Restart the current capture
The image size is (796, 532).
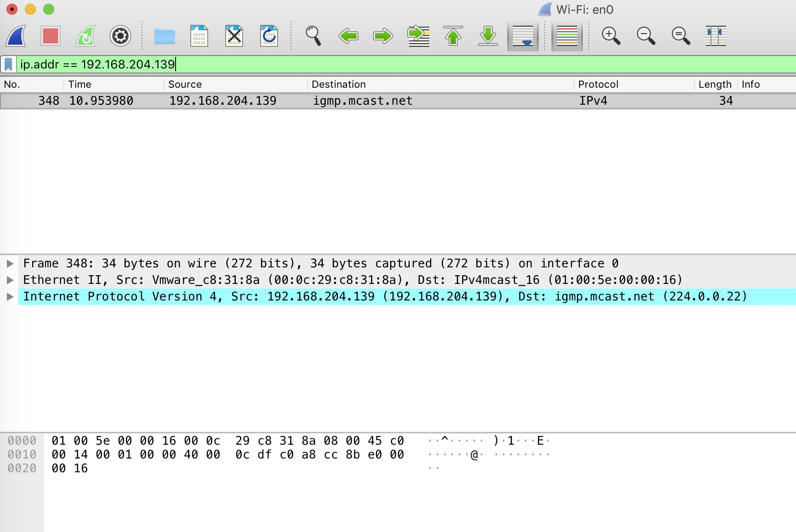85,36
